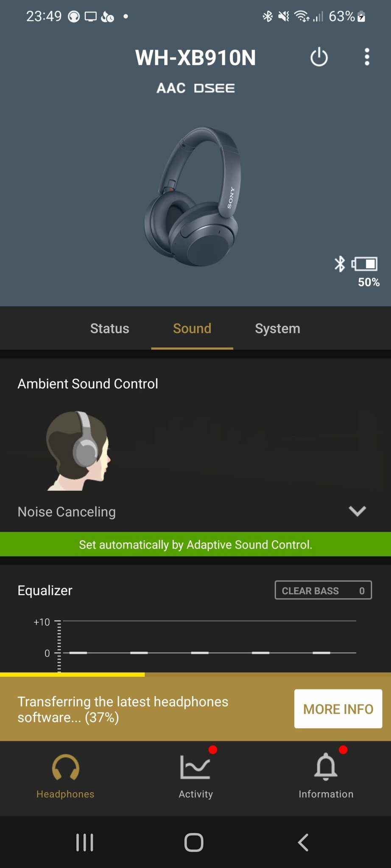
Task: Open the three-dot overflow menu
Action: click(367, 57)
